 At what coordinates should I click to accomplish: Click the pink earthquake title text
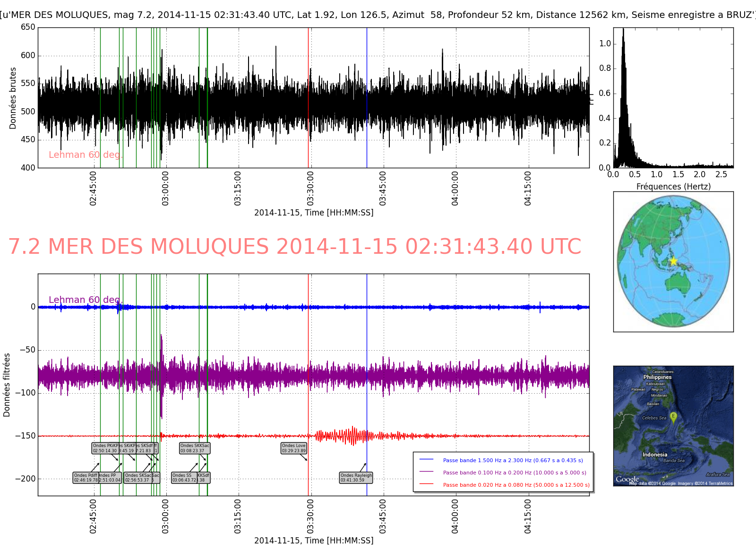pos(294,247)
